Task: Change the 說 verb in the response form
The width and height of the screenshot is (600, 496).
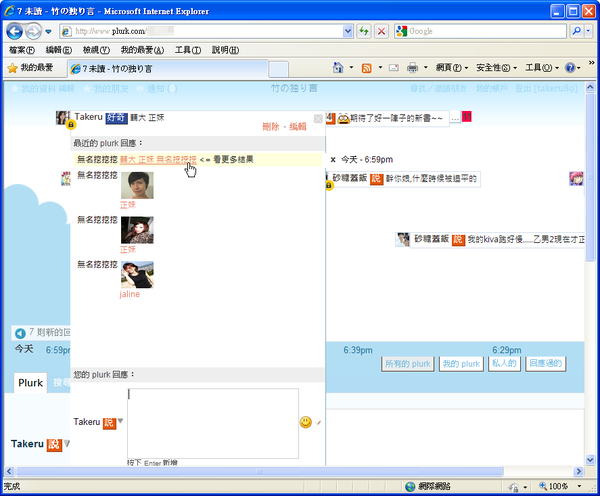Action: 113,422
